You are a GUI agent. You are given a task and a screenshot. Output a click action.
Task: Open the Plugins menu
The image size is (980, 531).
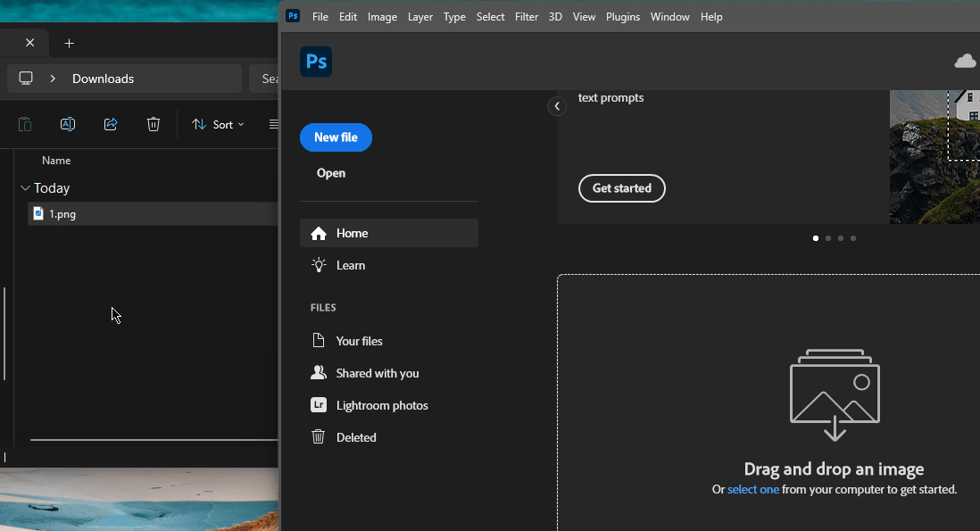tap(622, 17)
